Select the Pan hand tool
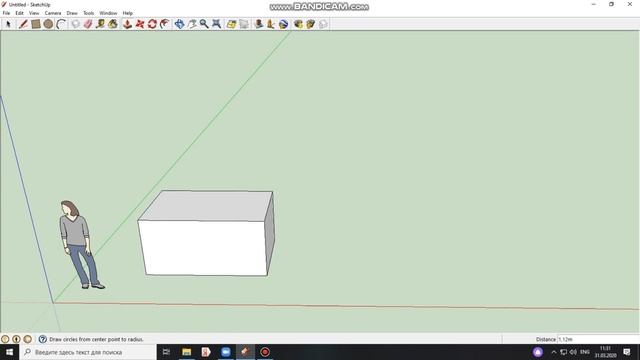Image resolution: width=640 pixels, height=360 pixels. (192, 24)
